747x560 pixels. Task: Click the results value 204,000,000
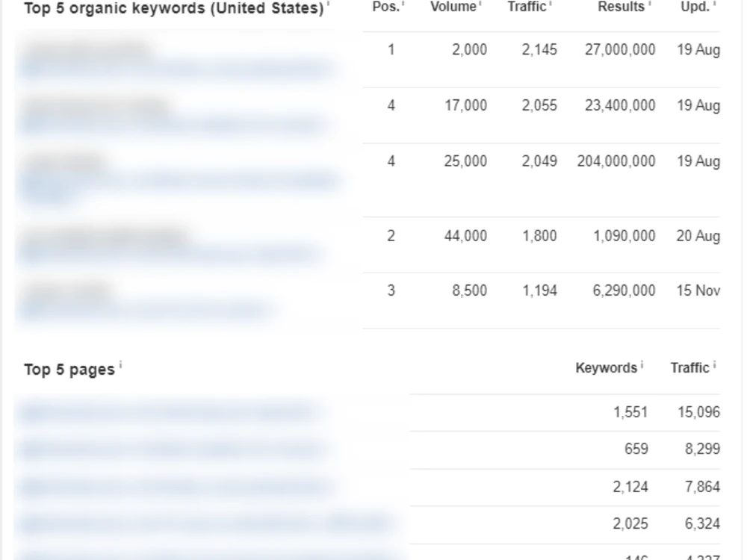(616, 161)
